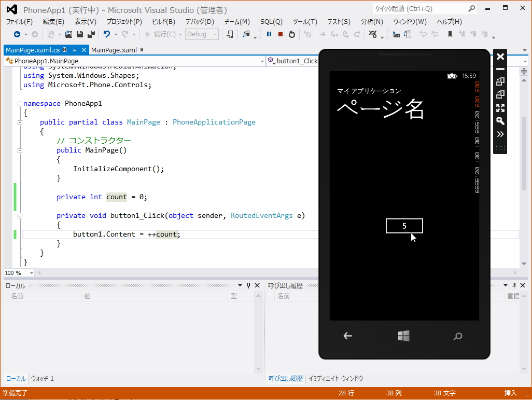Open the 100 % zoom level dropdown
Viewport: 532px width, 400px height.
tap(31, 273)
